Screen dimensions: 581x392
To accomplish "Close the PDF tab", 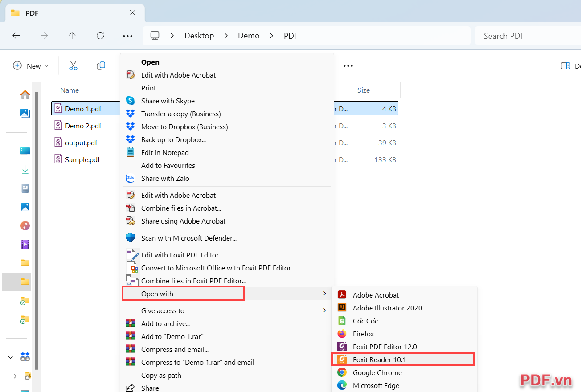I will (132, 13).
